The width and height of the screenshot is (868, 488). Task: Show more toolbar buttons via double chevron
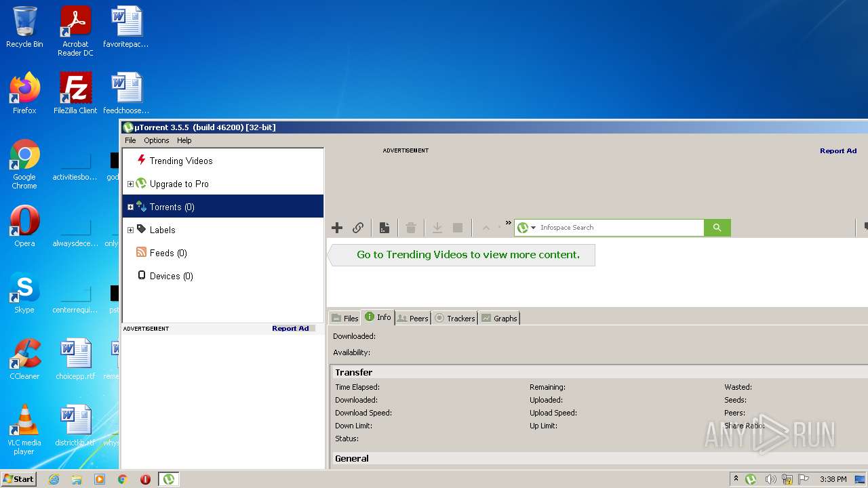tap(508, 222)
